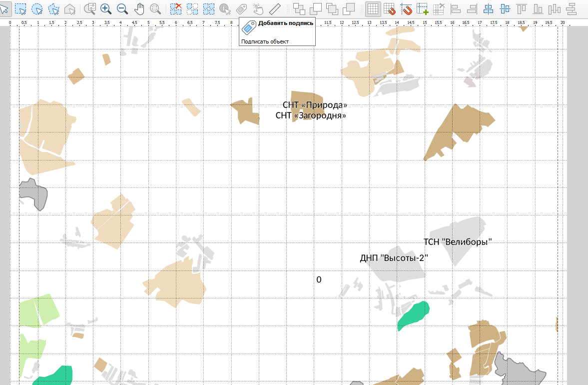This screenshot has width=588, height=385.
Task: Activate the circle selection tool
Action: coord(37,8)
